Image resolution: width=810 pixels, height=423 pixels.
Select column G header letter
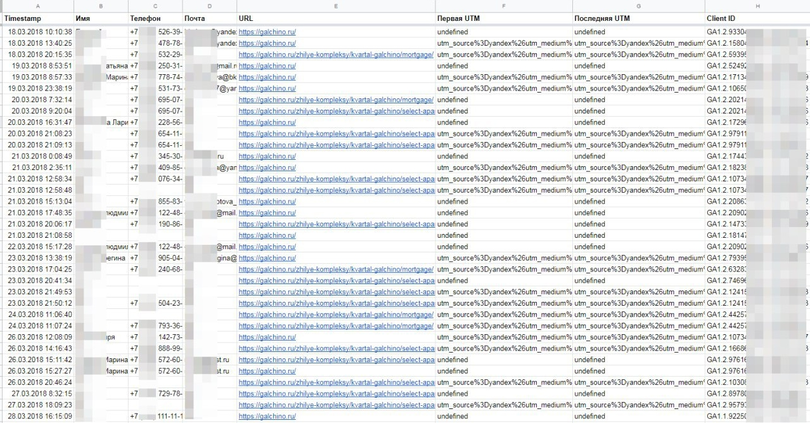tap(638, 6)
